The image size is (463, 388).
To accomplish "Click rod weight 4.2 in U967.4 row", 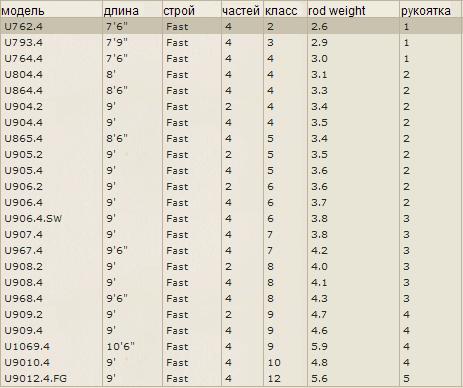I will 319,250.
